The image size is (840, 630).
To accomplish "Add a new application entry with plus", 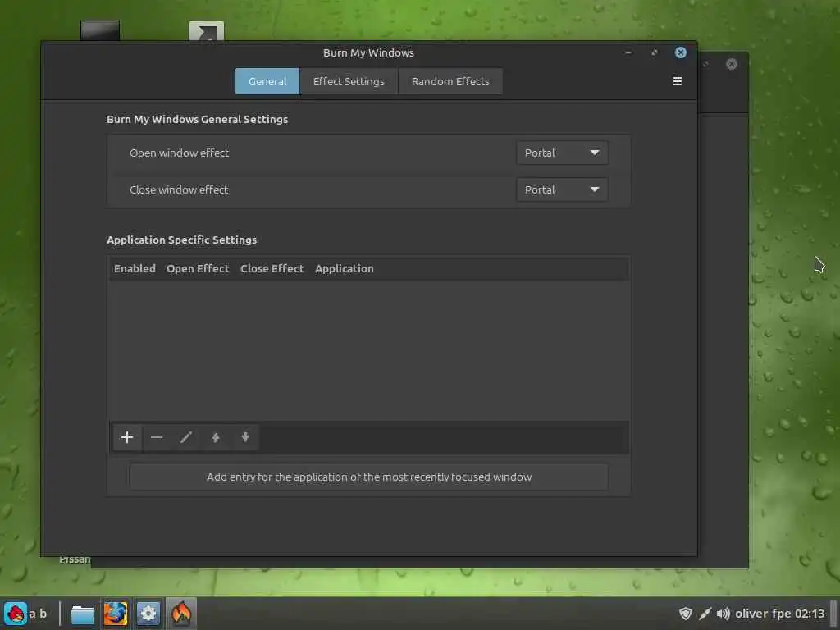I will click(127, 438).
